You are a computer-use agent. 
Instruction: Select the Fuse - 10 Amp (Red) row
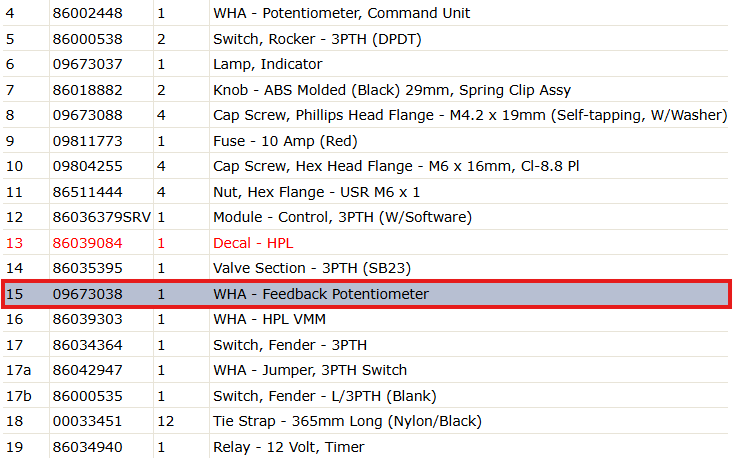[x=366, y=141]
